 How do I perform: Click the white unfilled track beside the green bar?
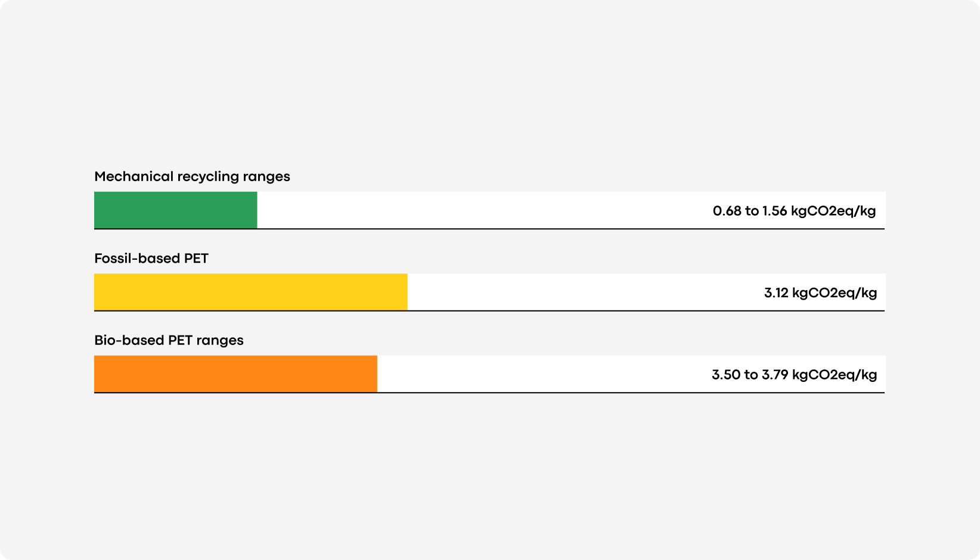(x=571, y=210)
